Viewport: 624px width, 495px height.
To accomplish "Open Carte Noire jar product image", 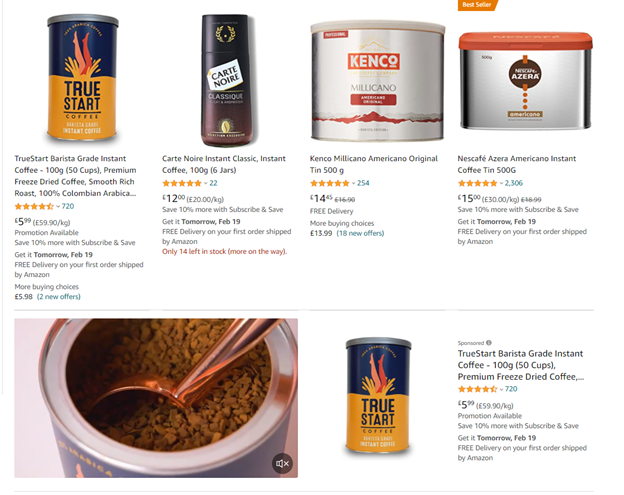I will pyautogui.click(x=227, y=80).
